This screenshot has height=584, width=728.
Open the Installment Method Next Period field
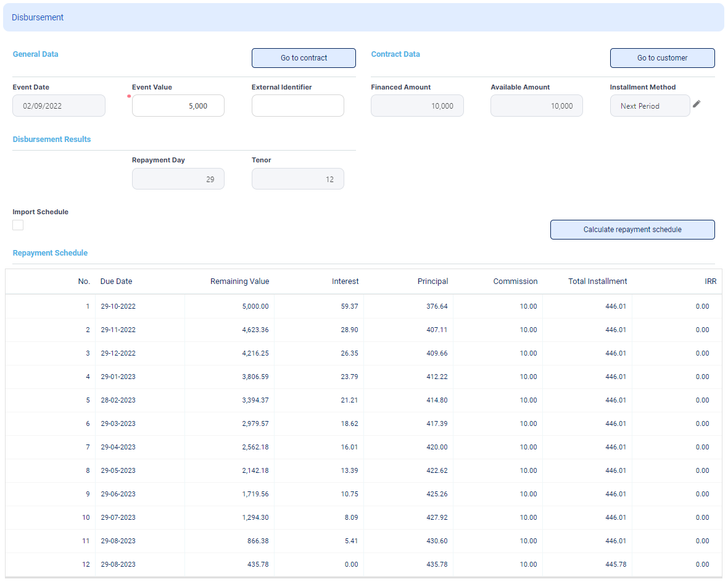[650, 106]
